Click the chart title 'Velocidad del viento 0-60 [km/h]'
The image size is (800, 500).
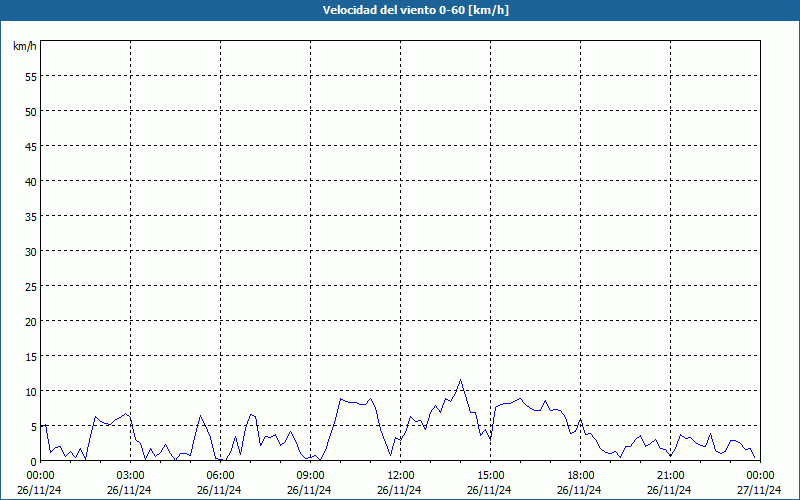click(x=416, y=10)
